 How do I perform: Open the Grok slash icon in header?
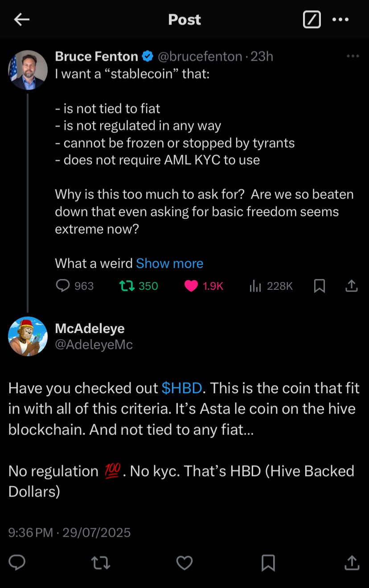coord(312,20)
